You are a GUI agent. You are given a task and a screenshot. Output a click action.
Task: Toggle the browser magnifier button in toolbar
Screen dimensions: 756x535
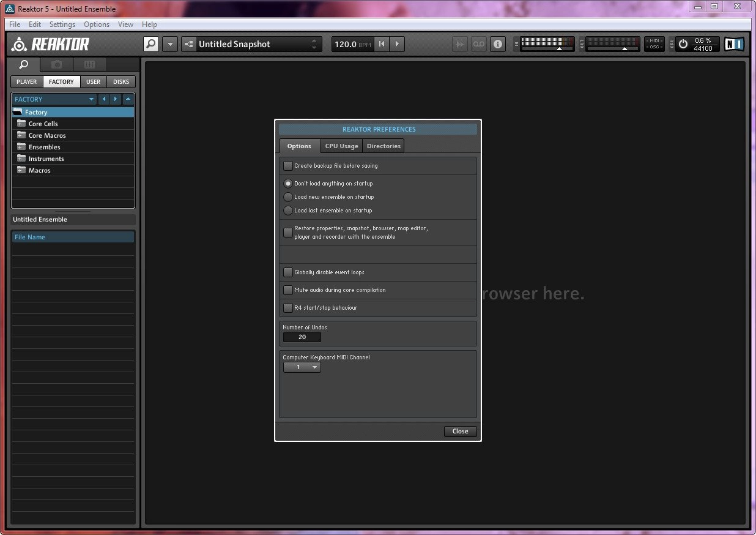[151, 44]
